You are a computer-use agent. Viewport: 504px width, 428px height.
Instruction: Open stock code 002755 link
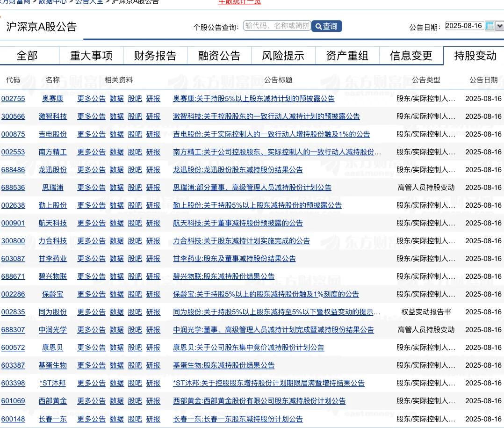13,99
